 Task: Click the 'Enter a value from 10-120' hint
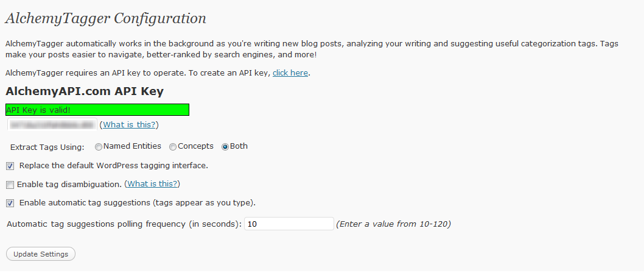[x=393, y=224]
